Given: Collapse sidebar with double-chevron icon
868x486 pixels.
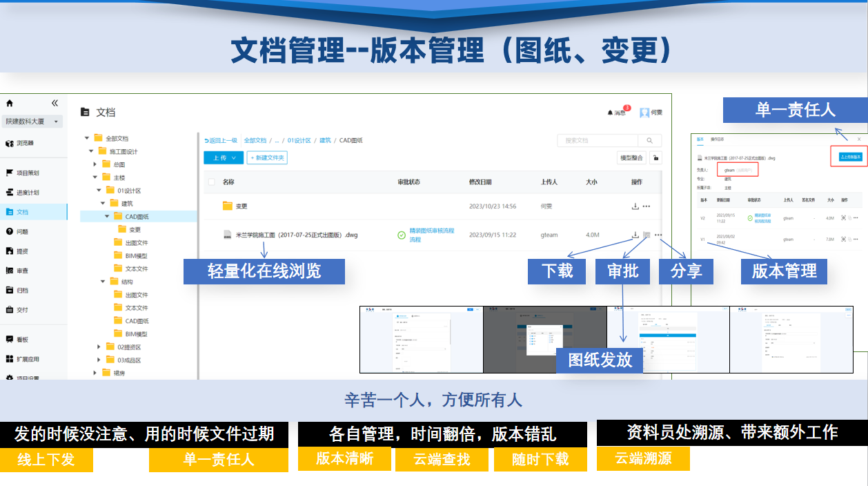Looking at the screenshot, I should (x=55, y=104).
